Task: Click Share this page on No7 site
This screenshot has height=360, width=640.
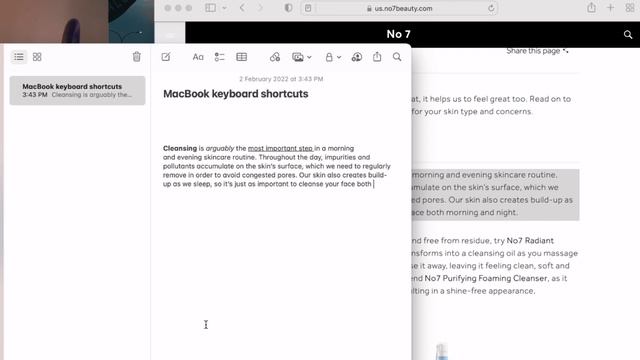Action: click(537, 51)
